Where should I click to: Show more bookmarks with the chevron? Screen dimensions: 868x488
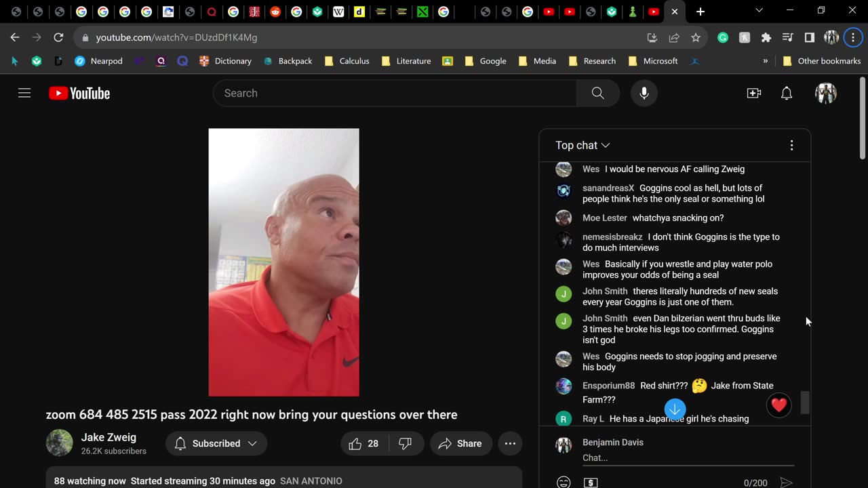[766, 61]
